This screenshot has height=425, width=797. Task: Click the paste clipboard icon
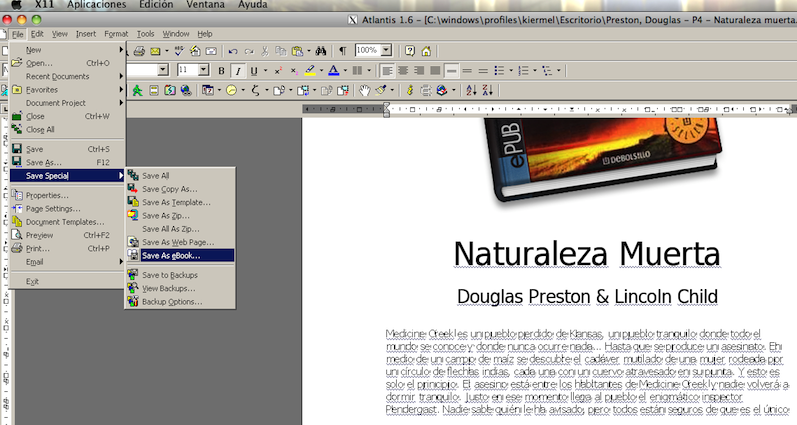298,50
